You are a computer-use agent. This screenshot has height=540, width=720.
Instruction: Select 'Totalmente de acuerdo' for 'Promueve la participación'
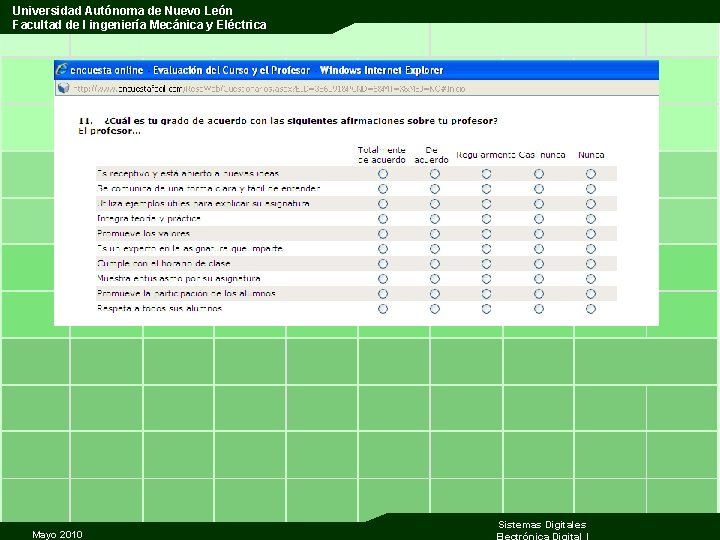[383, 294]
